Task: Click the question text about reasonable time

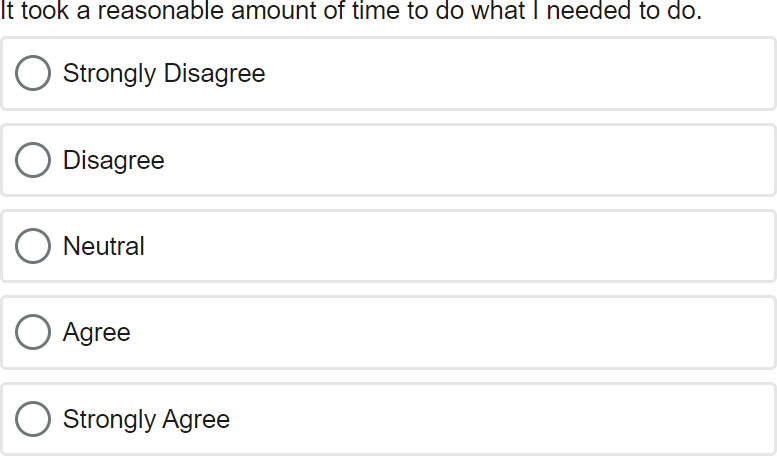Action: (x=350, y=12)
